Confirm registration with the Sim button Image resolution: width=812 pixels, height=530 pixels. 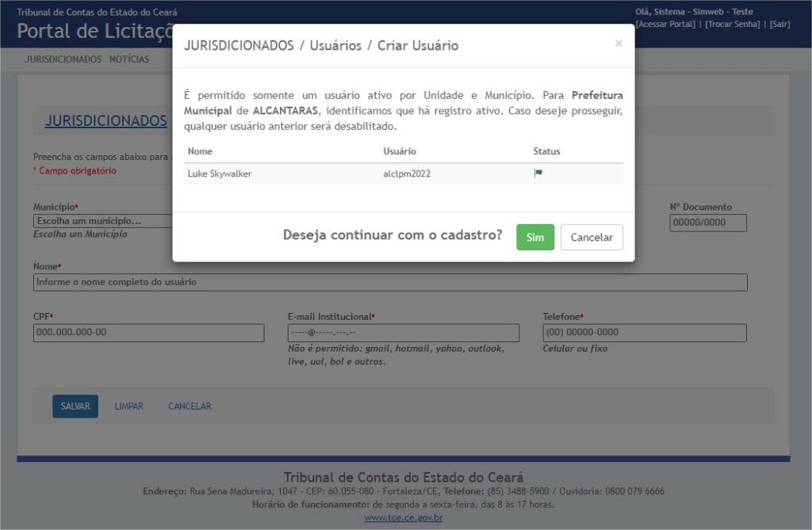[x=535, y=238]
